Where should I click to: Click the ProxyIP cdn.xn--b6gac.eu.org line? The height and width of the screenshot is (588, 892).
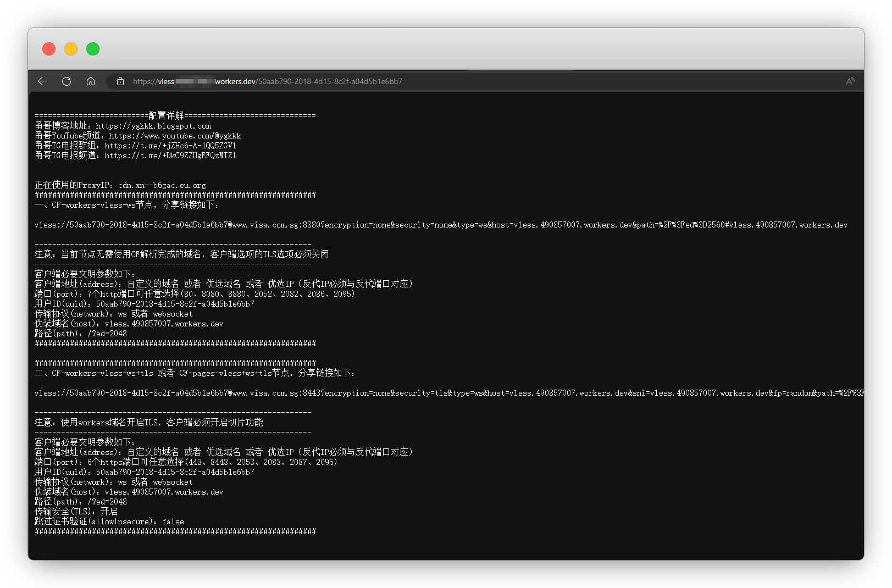coord(120,185)
